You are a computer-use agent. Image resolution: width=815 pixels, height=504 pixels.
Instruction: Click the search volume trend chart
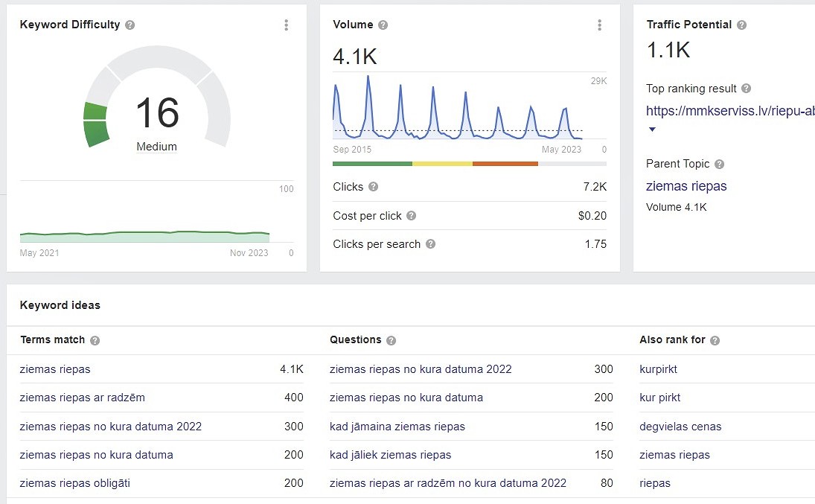point(458,108)
